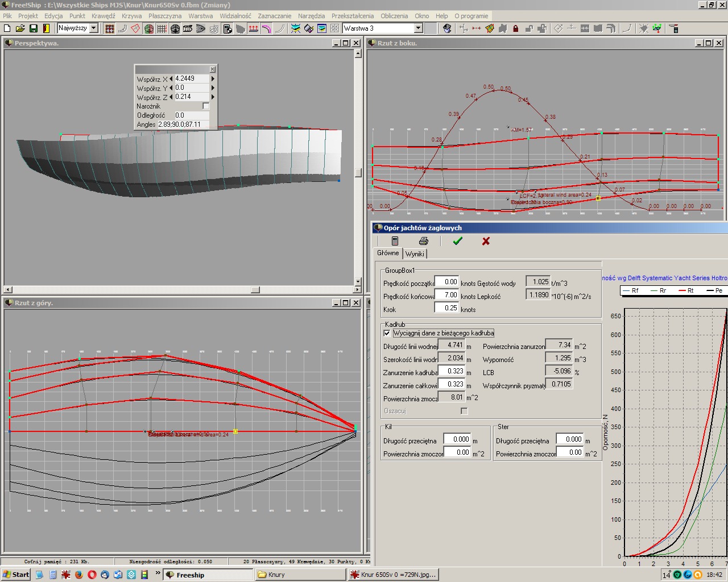Click the Prędkość końcowa input field

click(447, 295)
